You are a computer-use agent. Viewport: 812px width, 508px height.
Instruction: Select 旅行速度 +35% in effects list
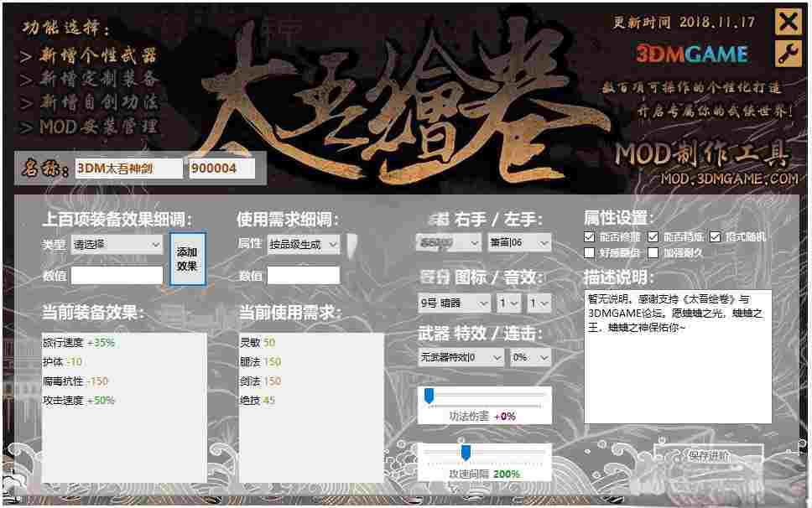coord(79,343)
